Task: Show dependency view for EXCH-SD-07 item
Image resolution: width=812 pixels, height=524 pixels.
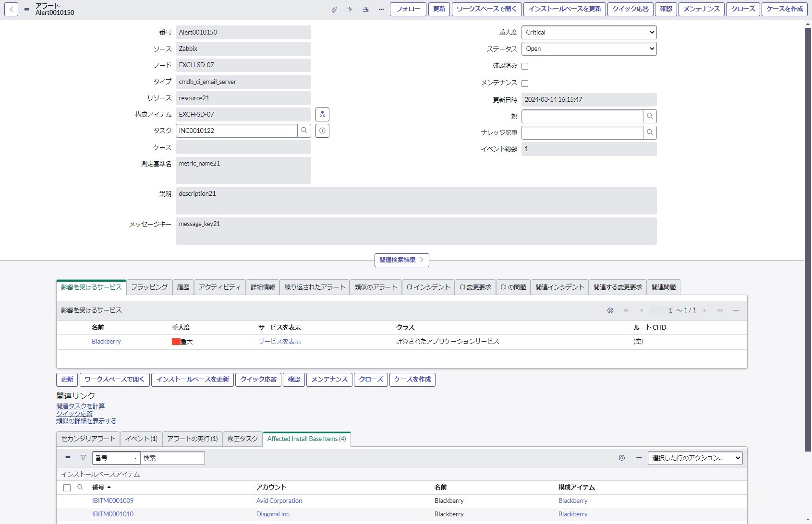Action: tap(322, 114)
